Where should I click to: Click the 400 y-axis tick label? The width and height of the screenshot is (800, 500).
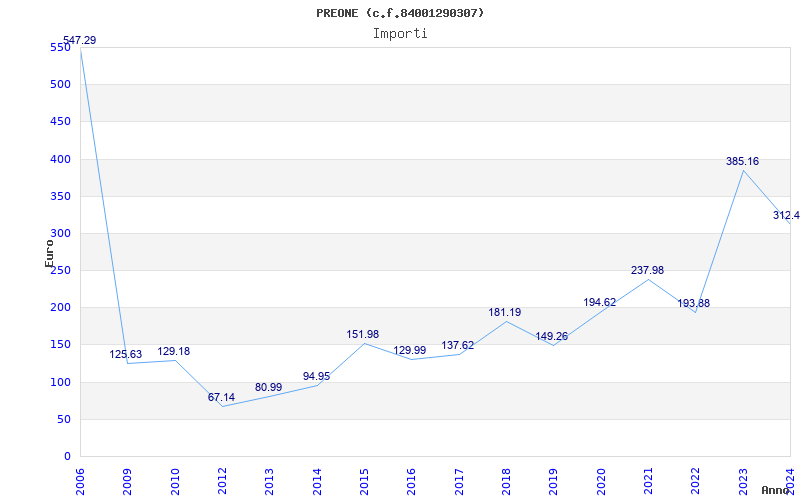click(60, 159)
